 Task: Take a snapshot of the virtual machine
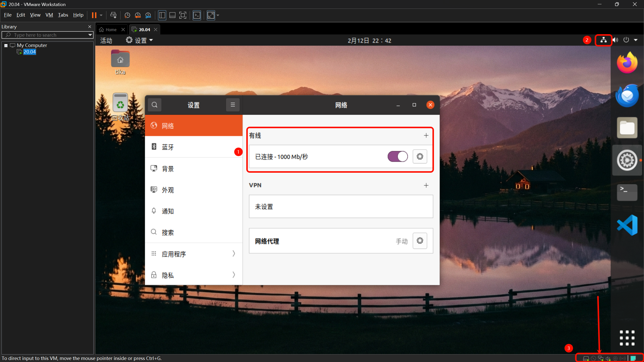pyautogui.click(x=127, y=15)
